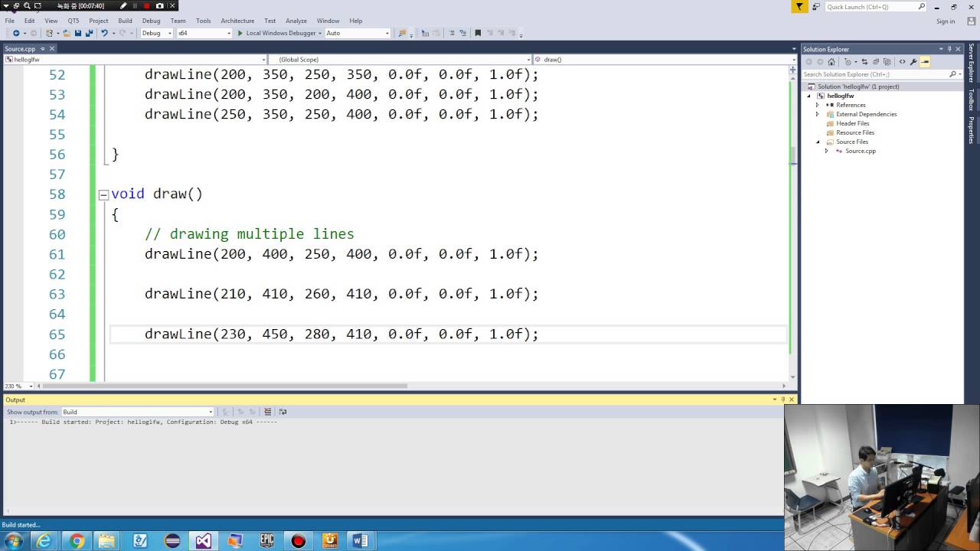Open Internet Explorer from the taskbar
Screen dimensions: 980x551
click(x=44, y=541)
